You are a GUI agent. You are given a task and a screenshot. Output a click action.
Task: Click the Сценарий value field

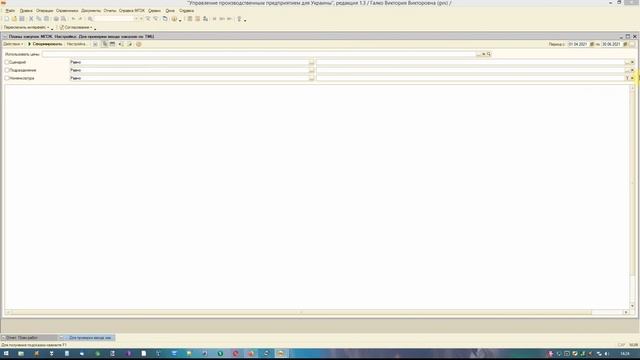coord(471,62)
